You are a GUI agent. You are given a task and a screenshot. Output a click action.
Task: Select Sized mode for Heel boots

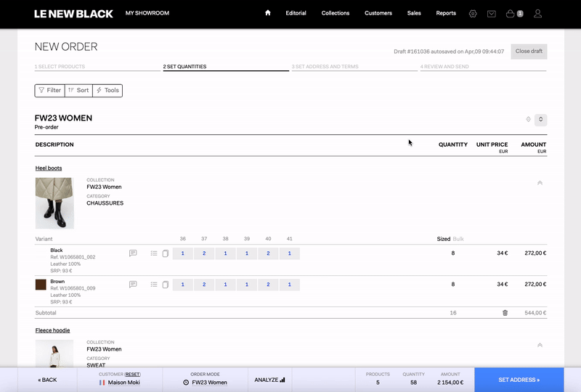click(x=444, y=239)
